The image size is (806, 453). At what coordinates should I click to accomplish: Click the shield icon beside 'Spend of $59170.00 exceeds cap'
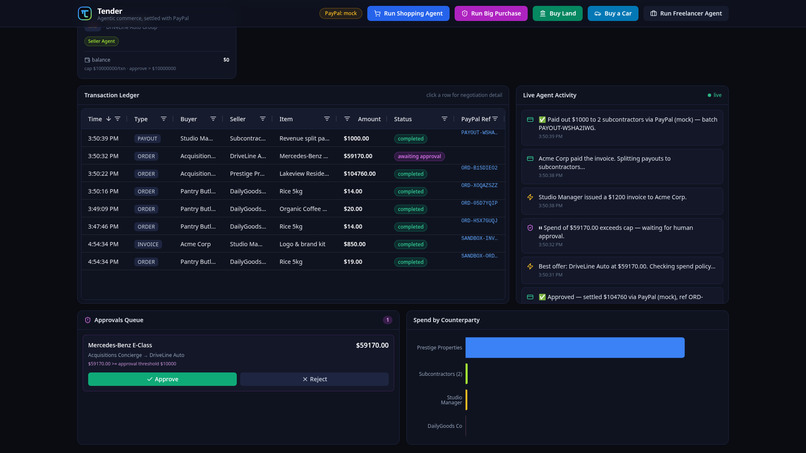coord(530,228)
